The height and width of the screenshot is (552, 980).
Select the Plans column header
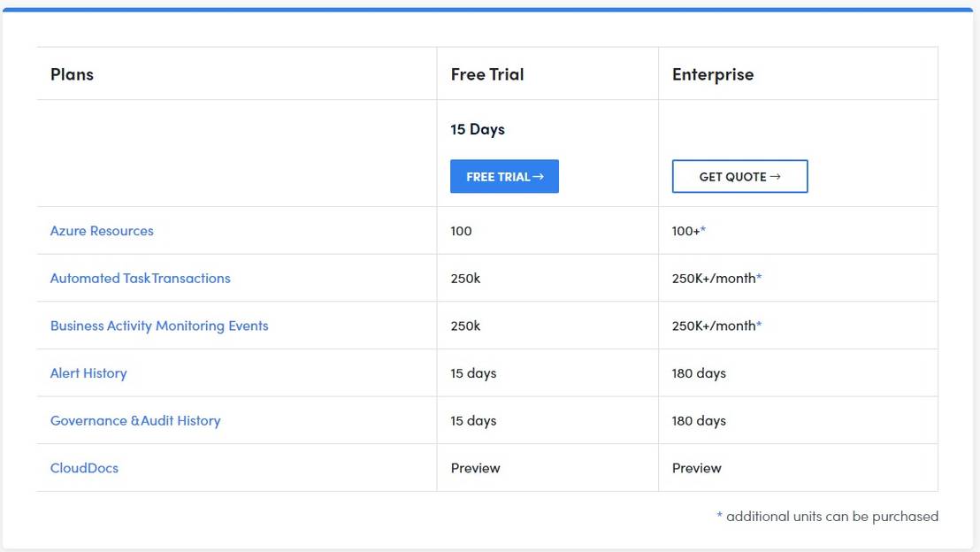72,74
